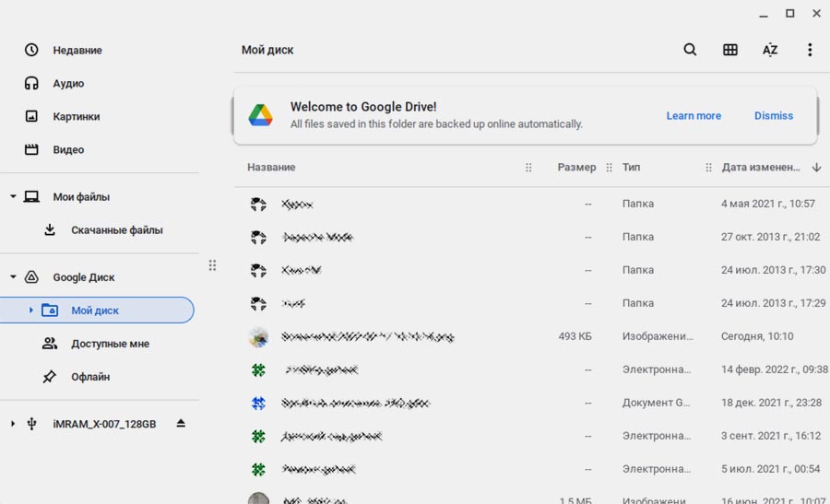Image resolution: width=830 pixels, height=504 pixels.
Task: Click folder icon dated 4 мая 2021
Action: coord(258,205)
